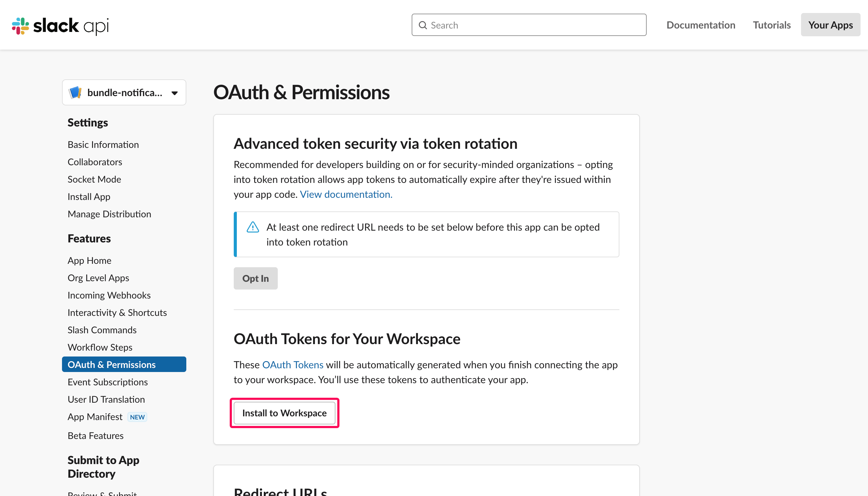This screenshot has height=496, width=868.
Task: Navigate to Basic Information settings
Action: point(103,144)
